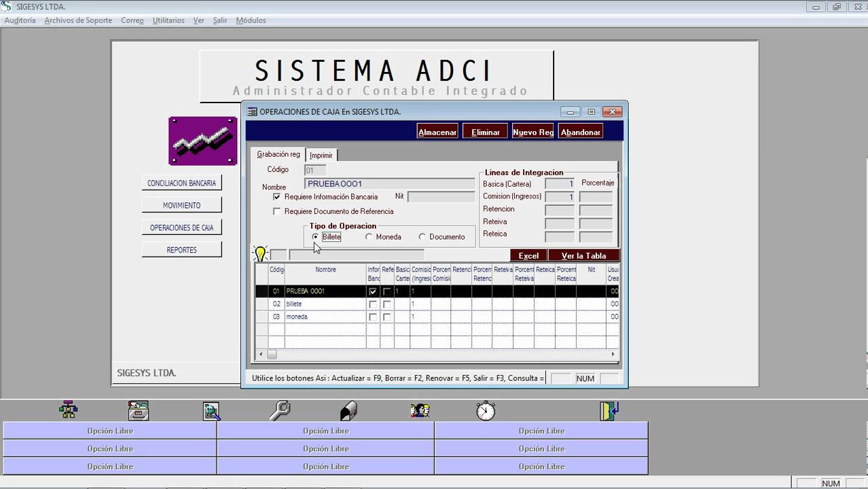Select the Billete radio option
Viewport: 868px width, 489px height.
[315, 236]
